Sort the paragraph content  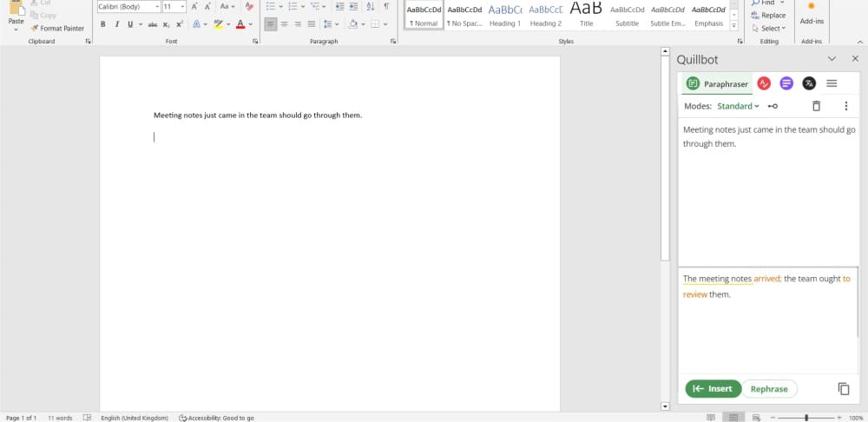(371, 7)
